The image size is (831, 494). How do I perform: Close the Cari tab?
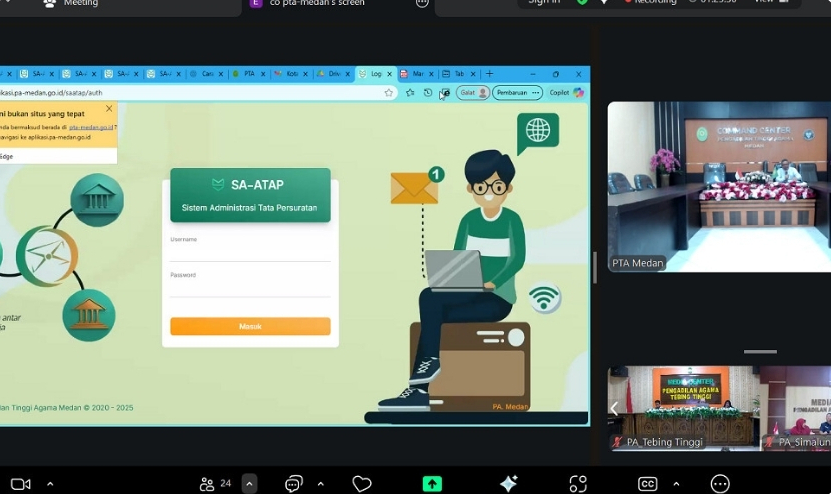(221, 74)
